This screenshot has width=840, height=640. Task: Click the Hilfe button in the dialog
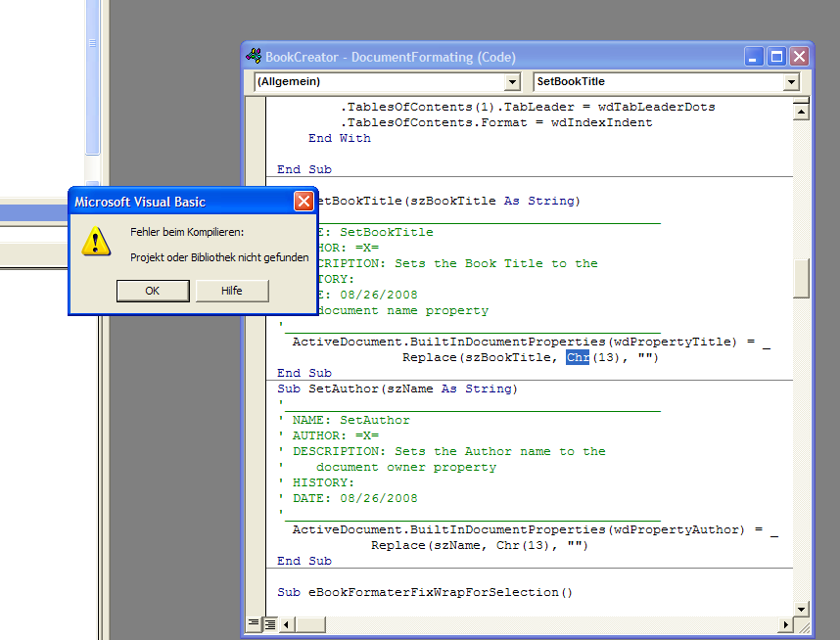[x=232, y=291]
